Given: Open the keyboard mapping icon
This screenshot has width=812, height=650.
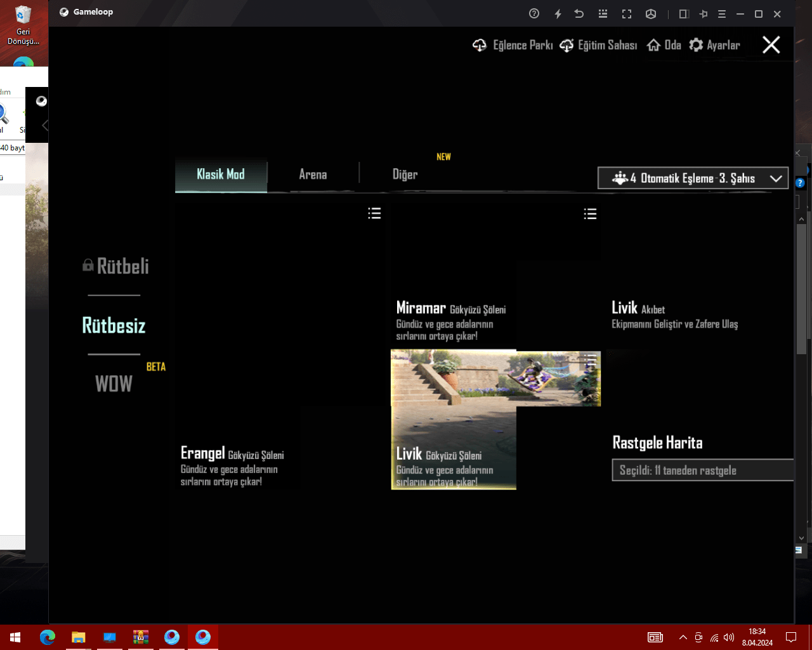Looking at the screenshot, I should coord(603,13).
